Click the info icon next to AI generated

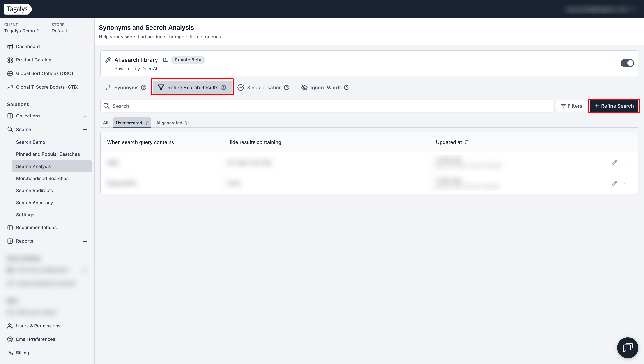[186, 123]
